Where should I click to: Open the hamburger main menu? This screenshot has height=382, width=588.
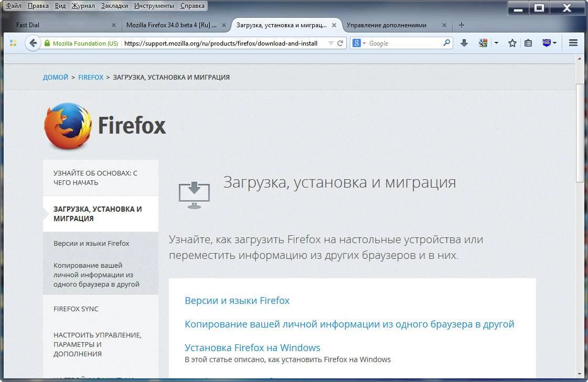coord(573,43)
